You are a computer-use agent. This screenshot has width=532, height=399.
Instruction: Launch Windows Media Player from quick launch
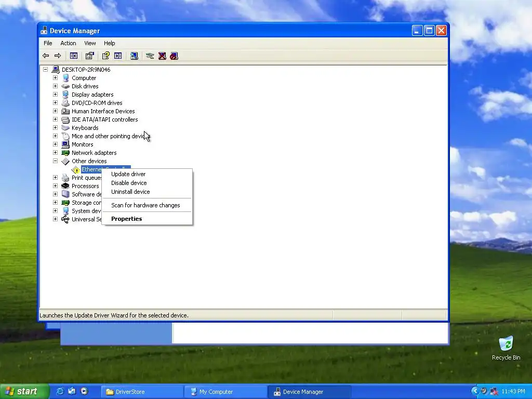[84, 391]
